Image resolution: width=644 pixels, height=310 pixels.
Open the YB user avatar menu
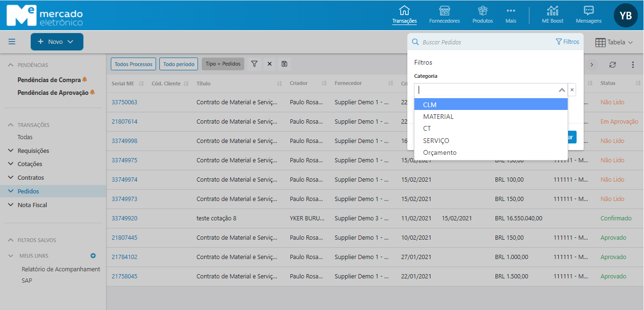click(x=626, y=16)
